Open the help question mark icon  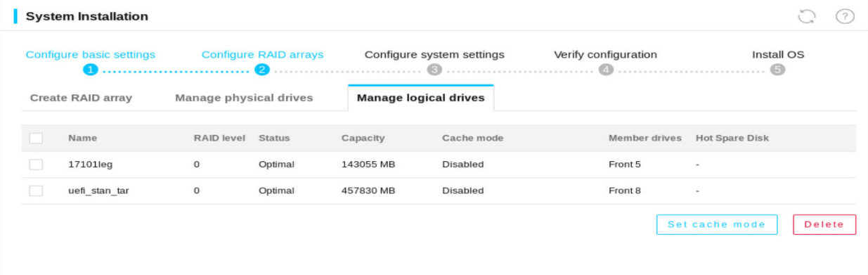pyautogui.click(x=845, y=15)
